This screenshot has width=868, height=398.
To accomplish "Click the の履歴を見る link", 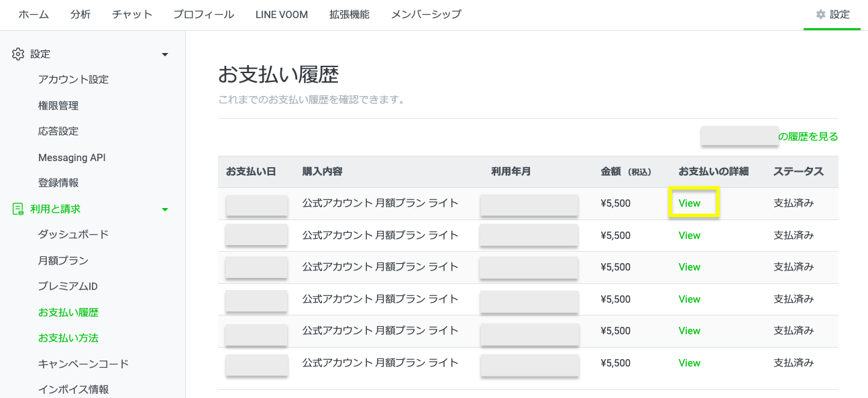I will coord(808,135).
